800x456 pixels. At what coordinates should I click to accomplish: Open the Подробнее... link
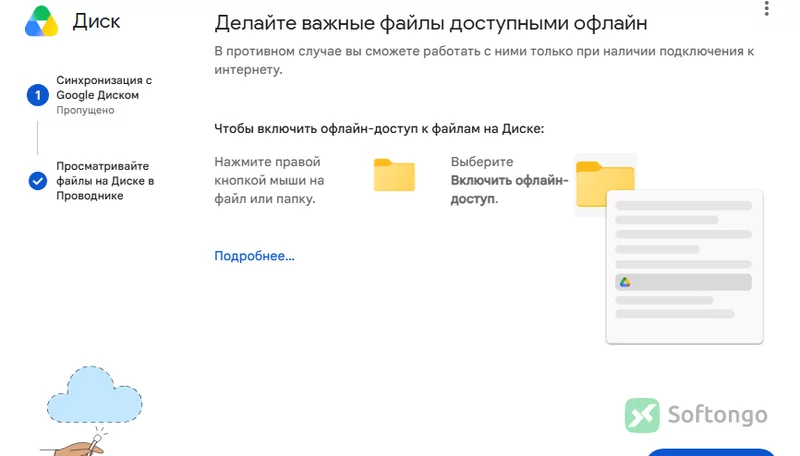coord(254,256)
